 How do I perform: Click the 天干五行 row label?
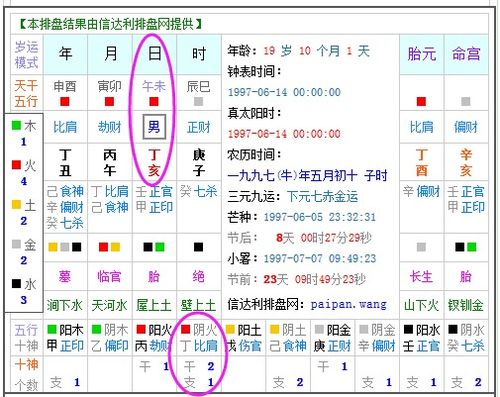pyautogui.click(x=26, y=93)
